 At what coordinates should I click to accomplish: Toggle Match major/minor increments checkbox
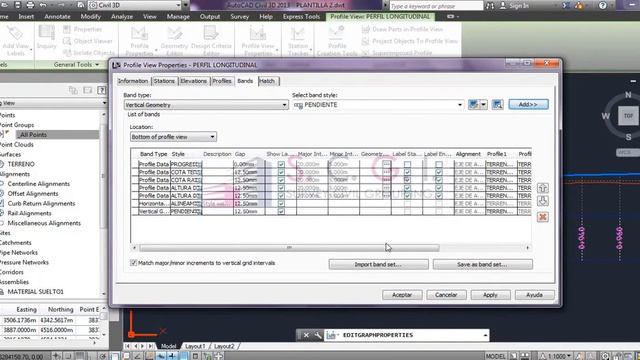tap(133, 263)
